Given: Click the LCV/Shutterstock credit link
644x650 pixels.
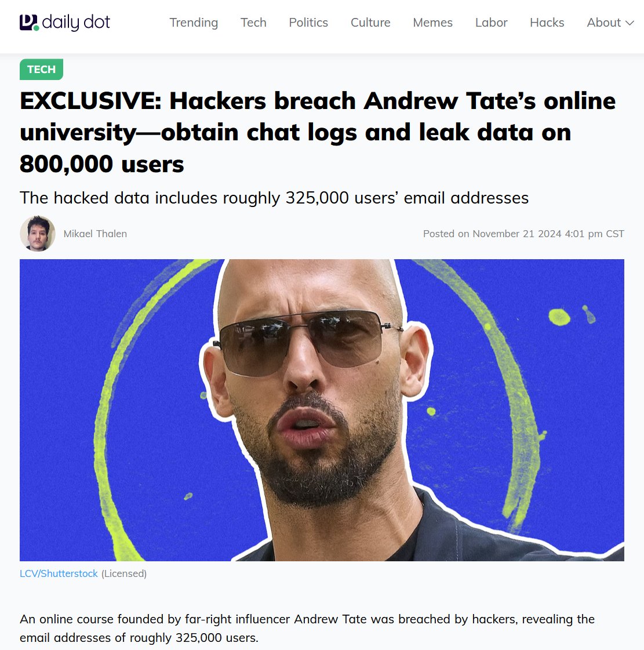Looking at the screenshot, I should (x=59, y=573).
